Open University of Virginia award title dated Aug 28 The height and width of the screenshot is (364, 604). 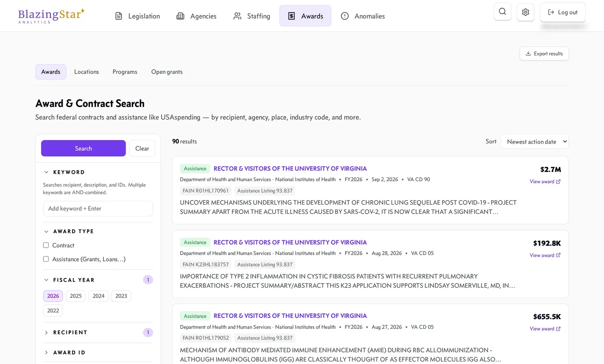pyautogui.click(x=290, y=242)
